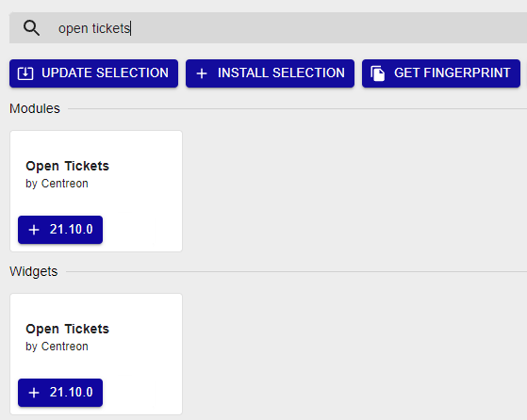This screenshot has width=527, height=420.
Task: Select the Open Tickets title under Widgets
Action: pyautogui.click(x=68, y=329)
